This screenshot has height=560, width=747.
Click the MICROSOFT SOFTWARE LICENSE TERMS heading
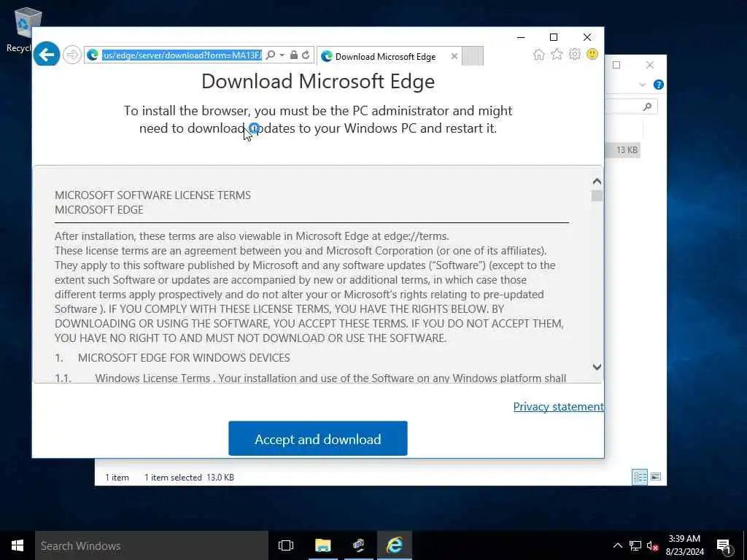pyautogui.click(x=153, y=195)
